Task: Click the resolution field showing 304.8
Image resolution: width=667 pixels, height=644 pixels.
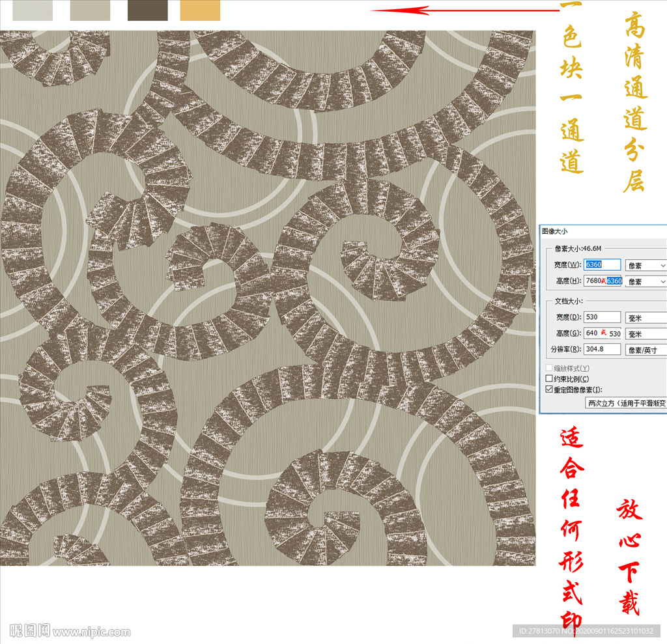Action: tap(602, 349)
